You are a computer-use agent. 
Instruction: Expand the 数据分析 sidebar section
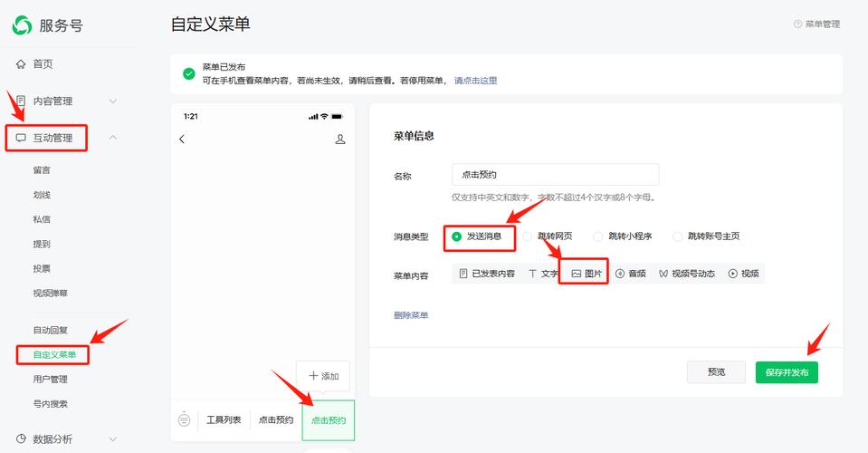[x=112, y=439]
